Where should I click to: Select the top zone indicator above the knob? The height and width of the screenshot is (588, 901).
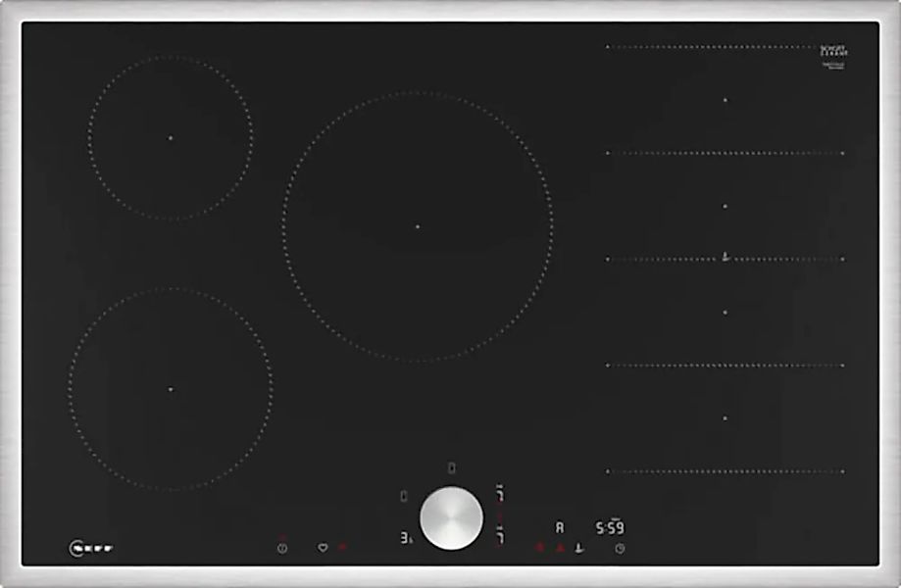[450, 468]
